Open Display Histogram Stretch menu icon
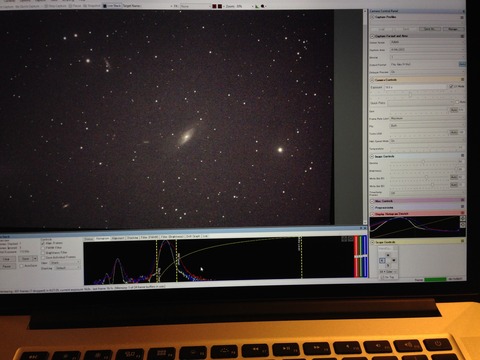 pos(462,213)
